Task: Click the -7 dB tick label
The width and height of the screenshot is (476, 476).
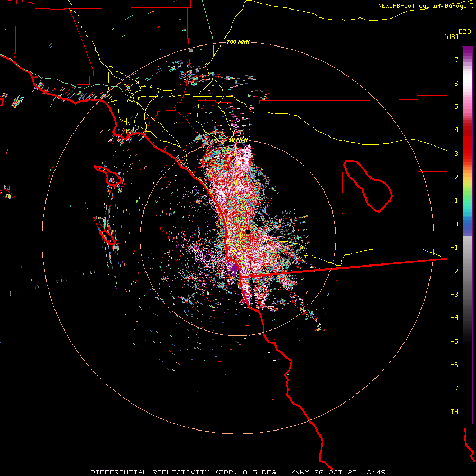Action: [x=454, y=388]
